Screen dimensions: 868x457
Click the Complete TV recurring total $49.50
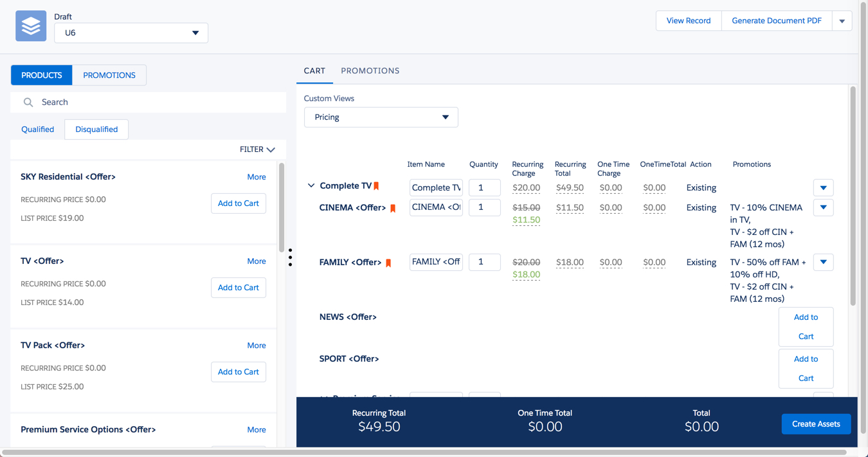coord(569,188)
